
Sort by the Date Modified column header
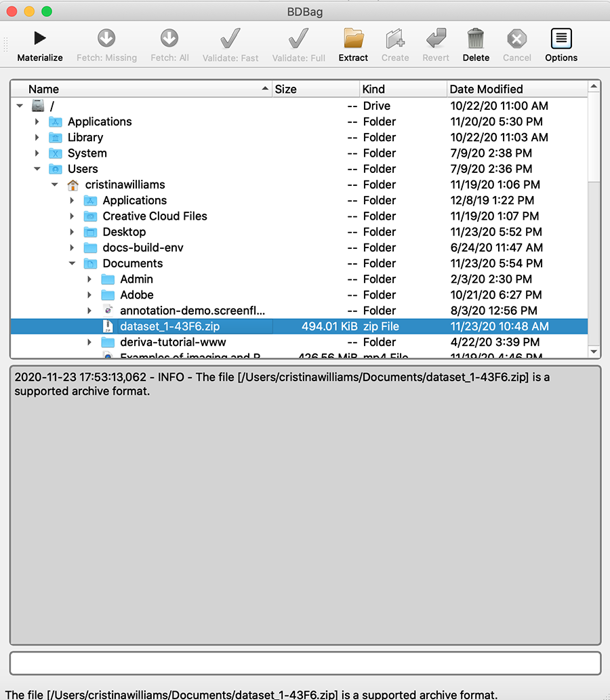click(x=517, y=90)
